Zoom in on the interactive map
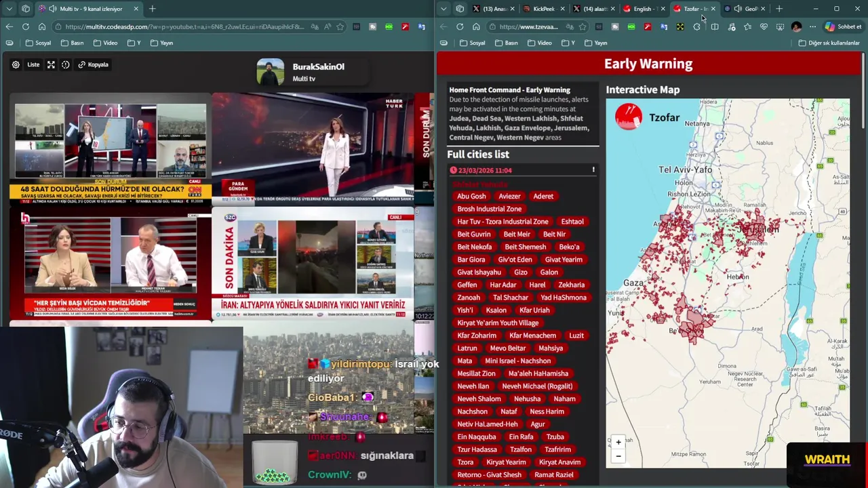Viewport: 868px width, 488px height. [618, 443]
